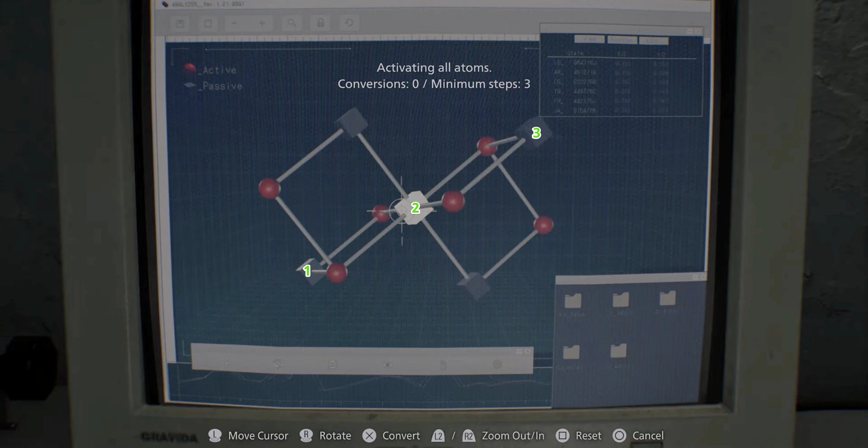Click the minus zoom icon in toolbar
Viewport: 868px width, 448px height.
coord(235,23)
